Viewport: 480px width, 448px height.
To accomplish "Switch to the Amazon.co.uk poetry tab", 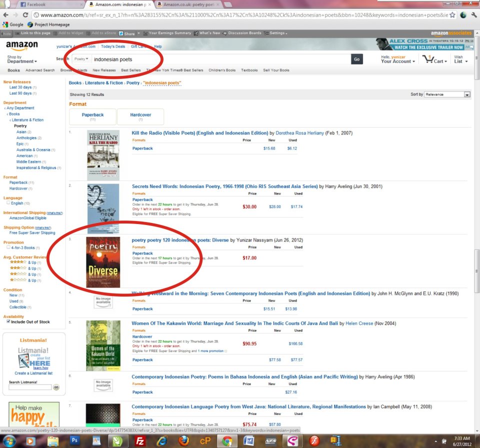I will pyautogui.click(x=189, y=4).
